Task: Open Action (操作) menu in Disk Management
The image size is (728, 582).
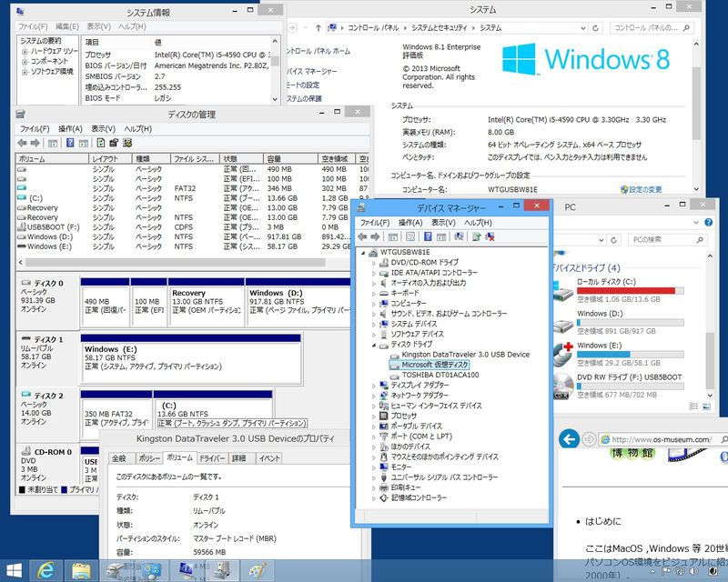Action: point(71,129)
